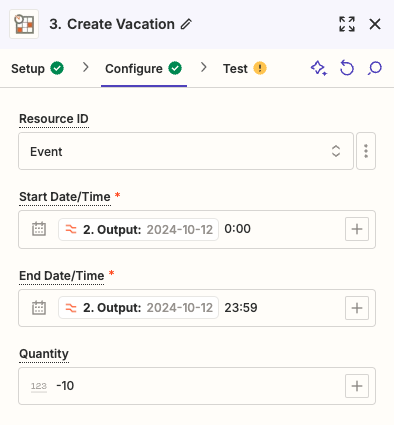Switch to the Setup tab
The height and width of the screenshot is (425, 394).
tap(37, 69)
